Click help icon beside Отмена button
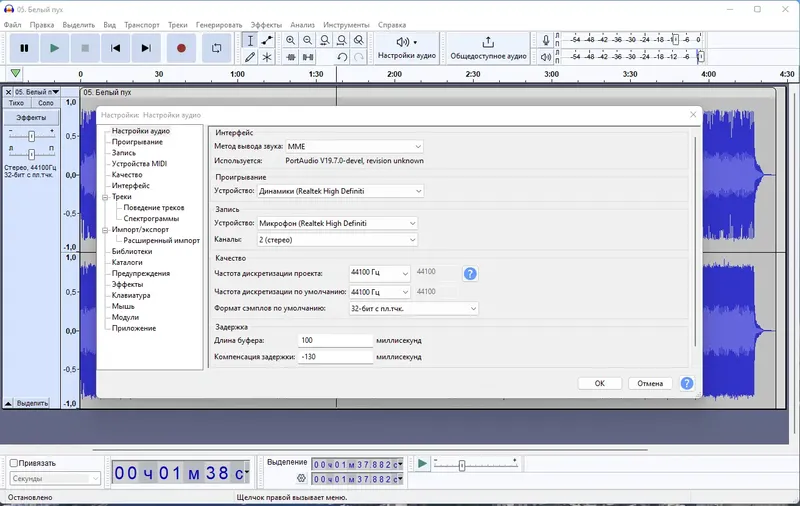Screen dimensions: 800x506 tap(687, 383)
